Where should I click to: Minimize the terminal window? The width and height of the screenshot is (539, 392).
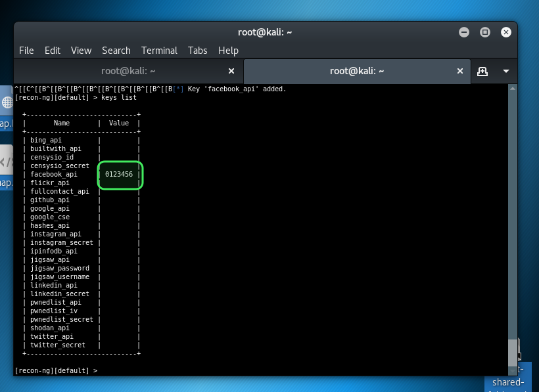point(465,32)
